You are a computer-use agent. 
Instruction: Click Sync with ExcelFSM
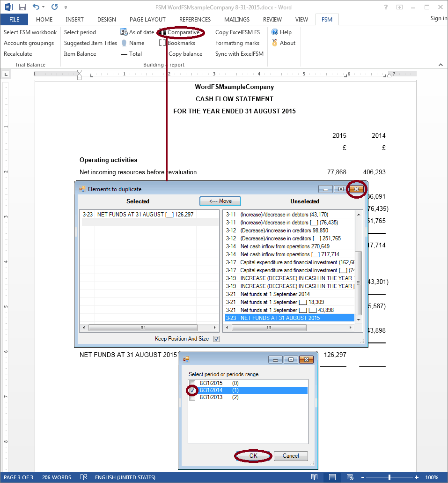239,53
